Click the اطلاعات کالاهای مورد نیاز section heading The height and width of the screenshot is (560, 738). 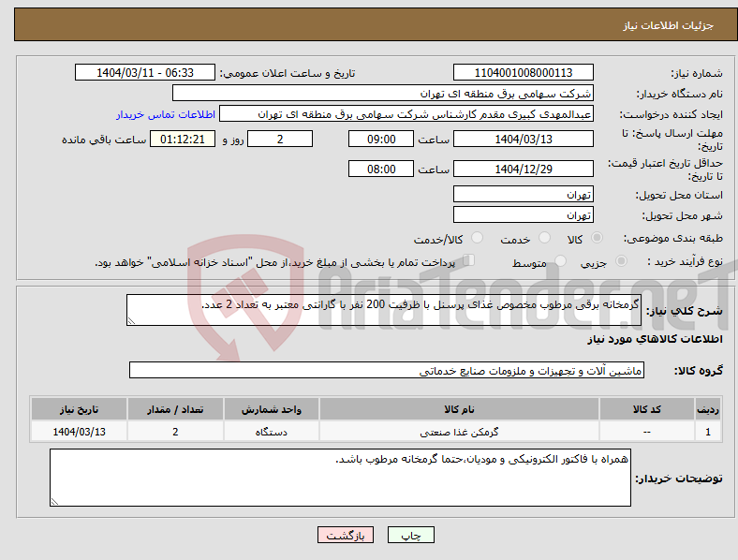pos(655,339)
